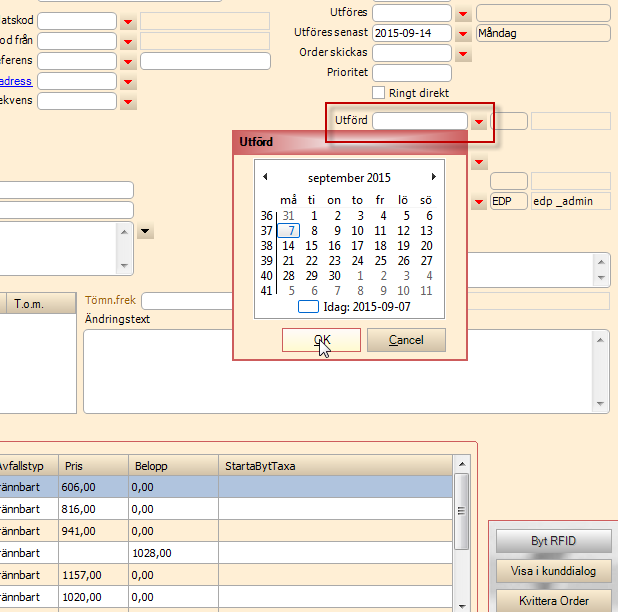Click the Byt RFID button

pos(553,541)
